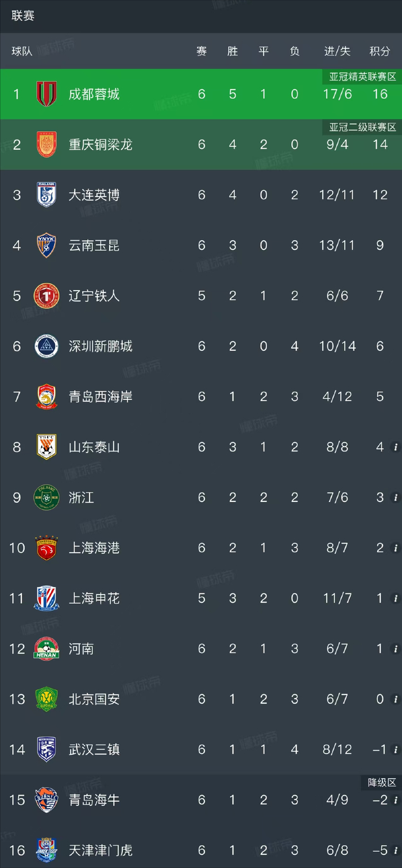Click the Shenzhen Peng City (深圳新鹏城) logo
Screen dimensions: 402x868
click(47, 346)
